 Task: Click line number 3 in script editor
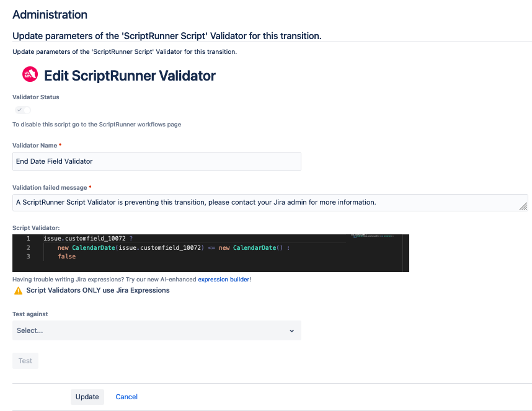click(x=28, y=257)
